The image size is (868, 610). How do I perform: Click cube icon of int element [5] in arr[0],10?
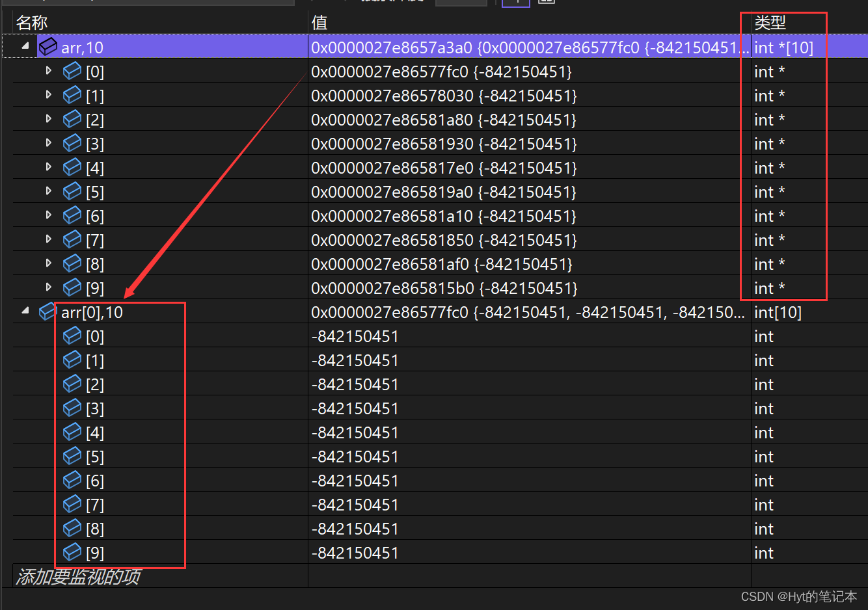[72, 455]
